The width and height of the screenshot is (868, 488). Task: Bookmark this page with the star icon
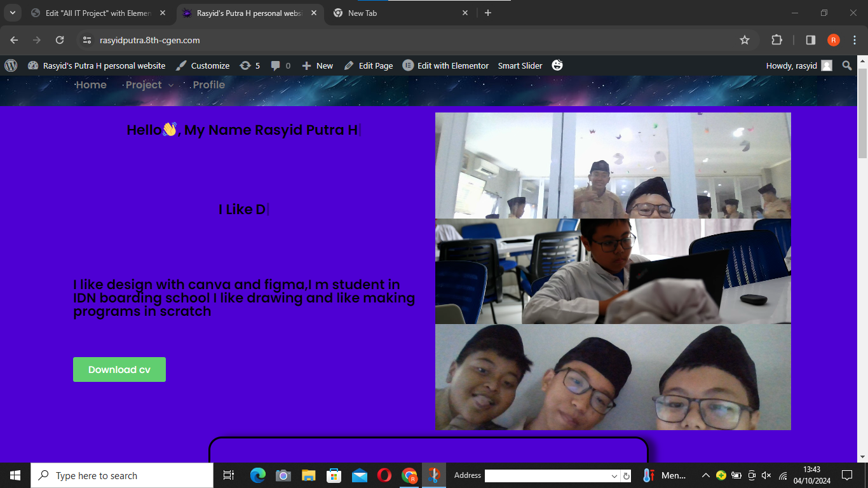pyautogui.click(x=745, y=40)
